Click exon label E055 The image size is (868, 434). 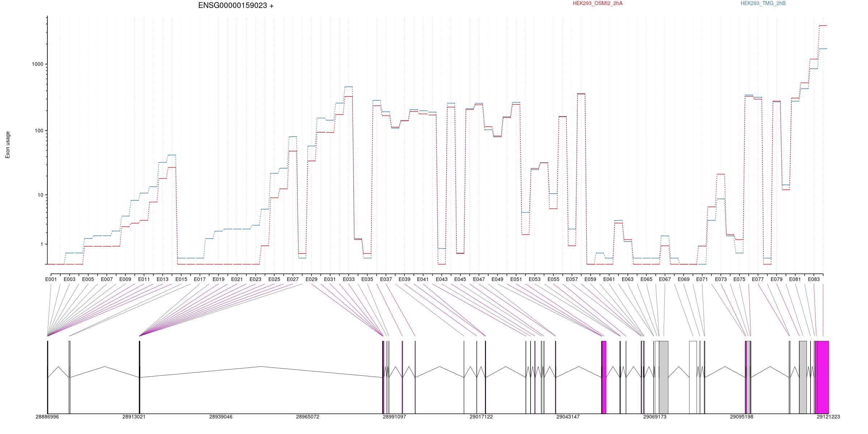[553, 279]
